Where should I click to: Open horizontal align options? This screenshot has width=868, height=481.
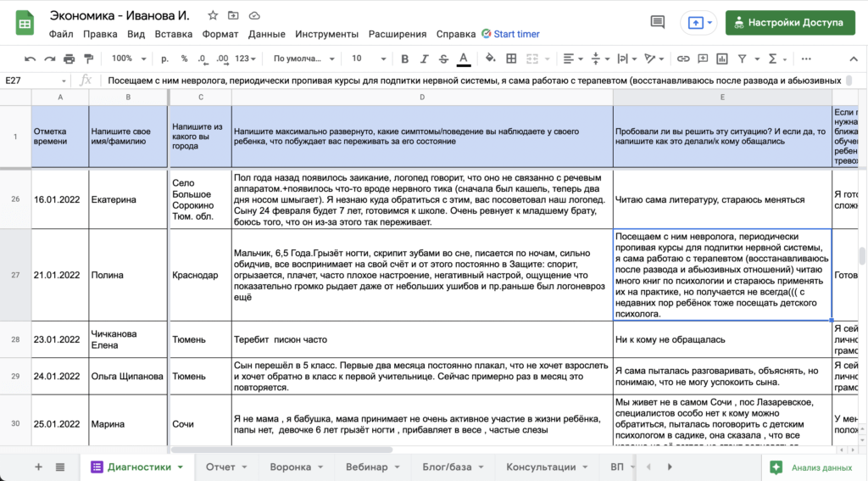(x=572, y=59)
